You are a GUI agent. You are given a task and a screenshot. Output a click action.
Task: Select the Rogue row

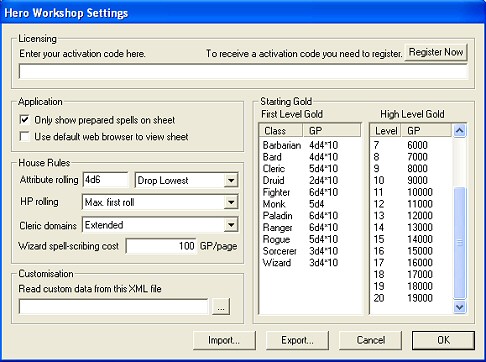click(310, 239)
